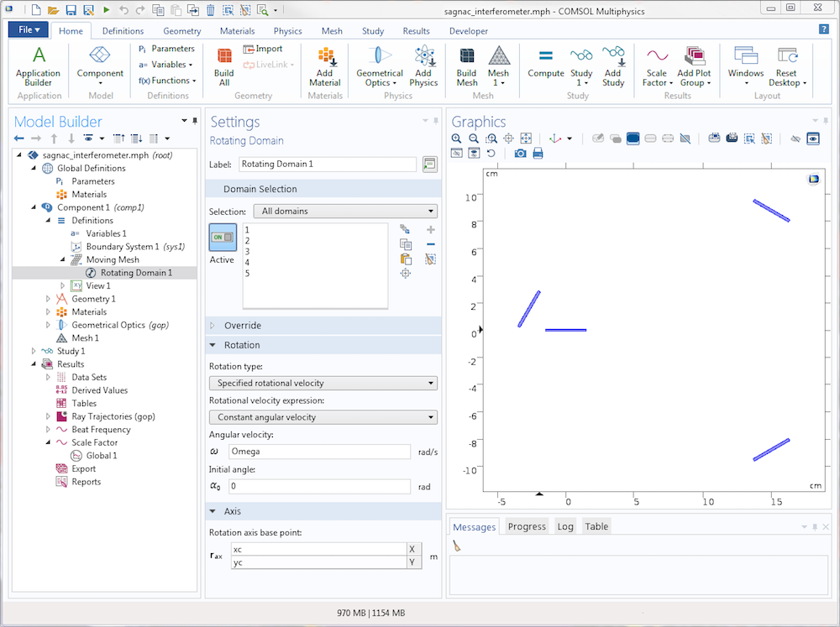Click the Move Up arrow in Model Builder
This screenshot has width=840, height=627.
click(54, 138)
